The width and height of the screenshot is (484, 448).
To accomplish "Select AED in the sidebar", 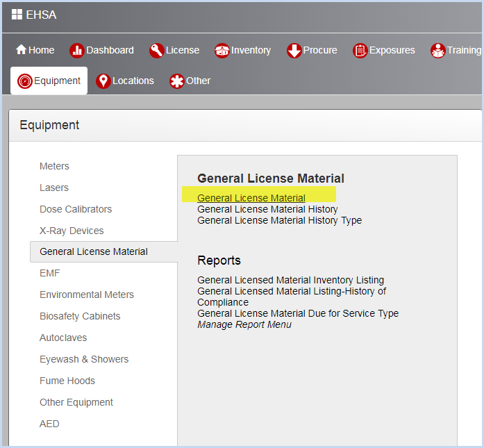I will [x=49, y=424].
